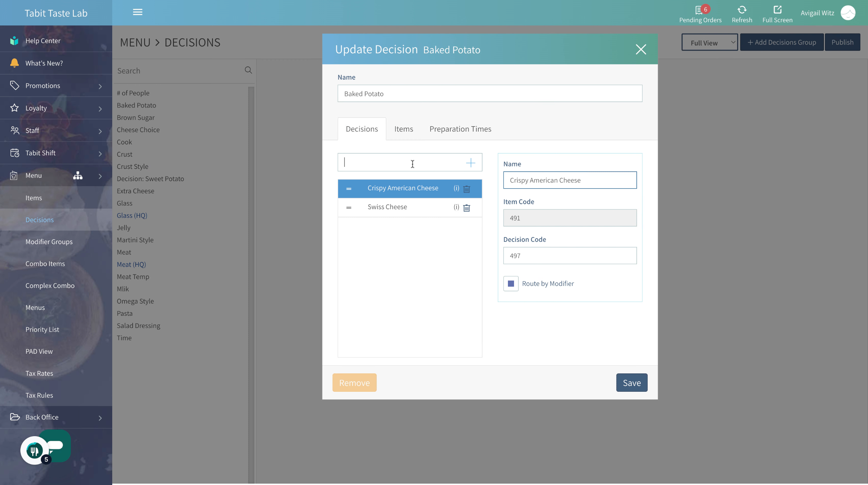The width and height of the screenshot is (868, 485).
Task: Open the hamburger menu in the header
Action: [x=137, y=12]
